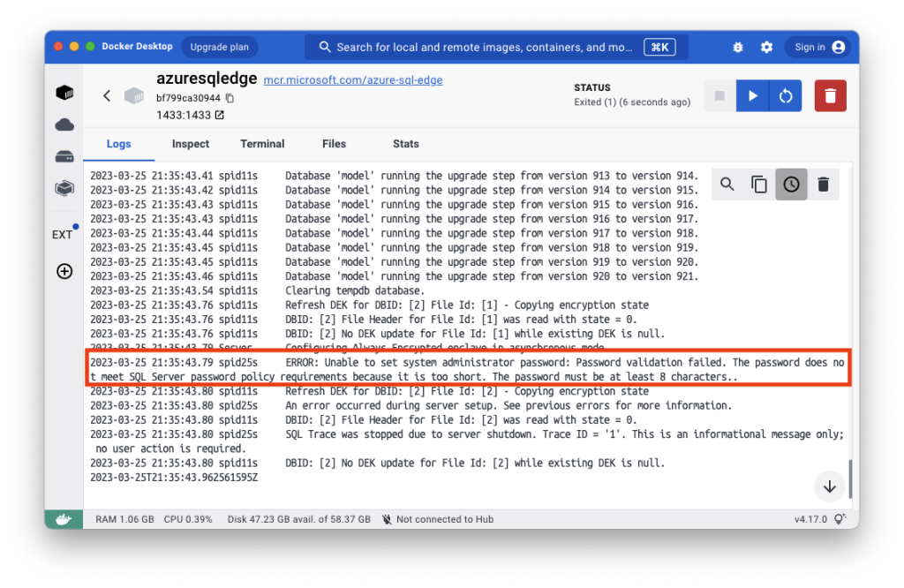Click 'SQL Trace was stopped' log line
This screenshot has height=588, width=904.
click(468, 441)
